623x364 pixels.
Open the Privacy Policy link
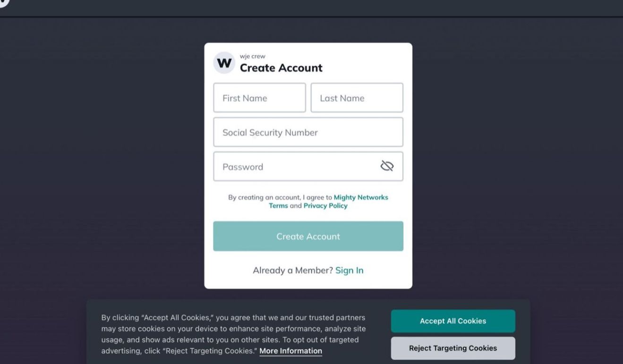(325, 206)
